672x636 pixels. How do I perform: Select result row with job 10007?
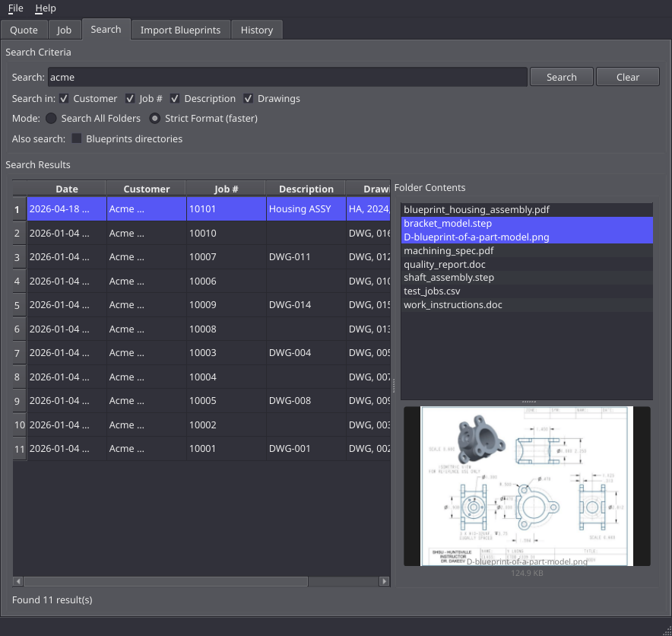click(201, 257)
